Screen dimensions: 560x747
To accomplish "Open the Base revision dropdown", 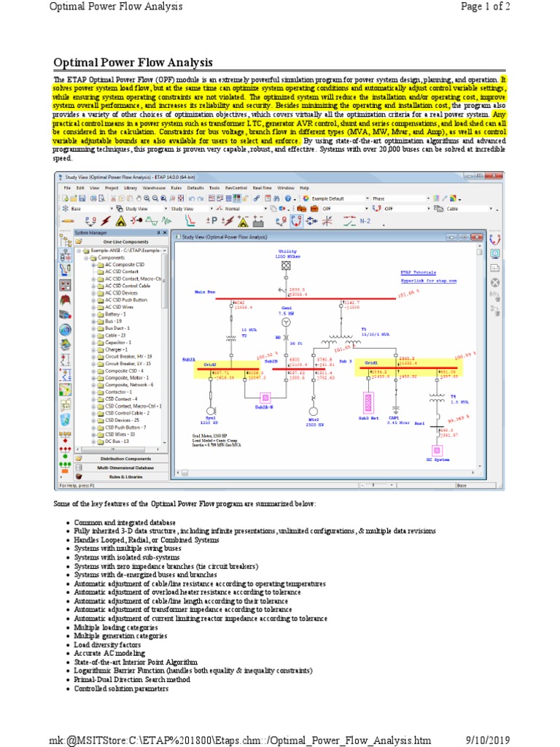I will [112, 209].
